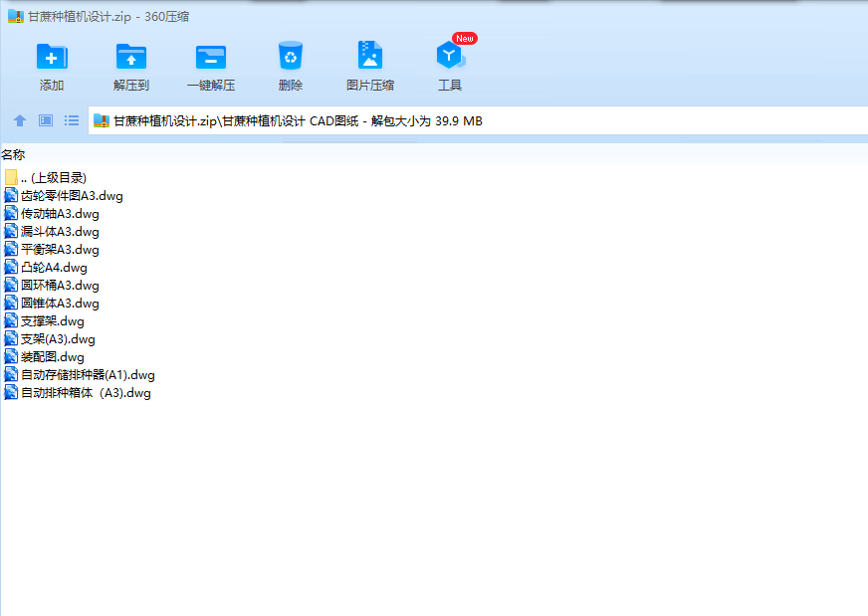Sort by the 名称 column header

click(13, 155)
